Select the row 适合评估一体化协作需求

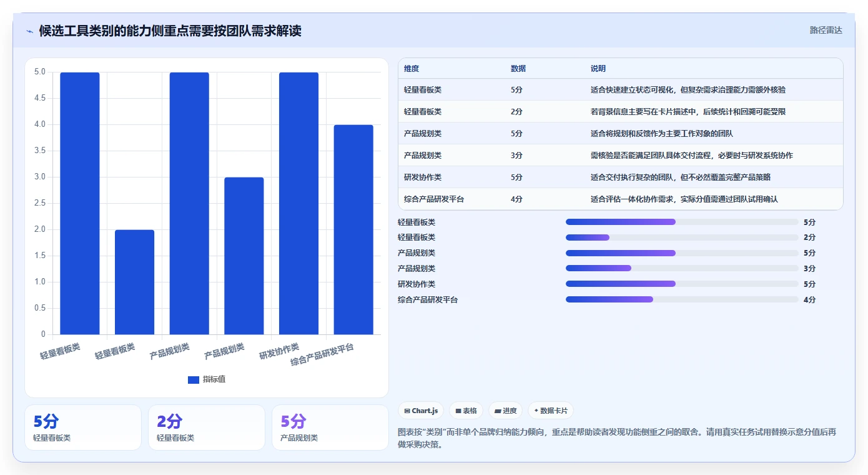620,199
